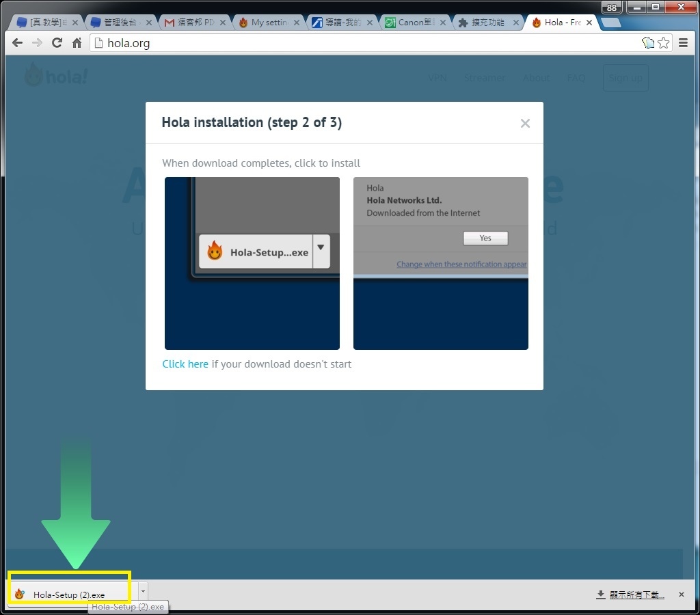Image resolution: width=700 pixels, height=615 pixels.
Task: Click the page icon beside hola.org URL
Action: (98, 43)
